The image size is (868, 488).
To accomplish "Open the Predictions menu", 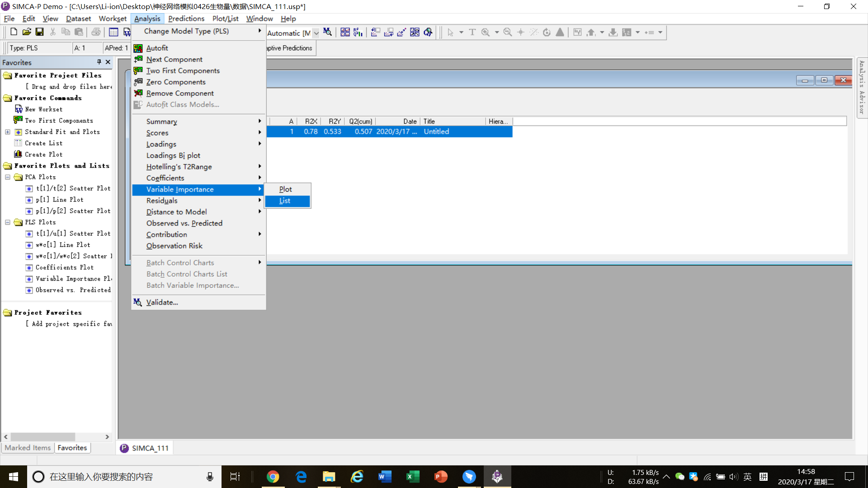I will click(186, 19).
